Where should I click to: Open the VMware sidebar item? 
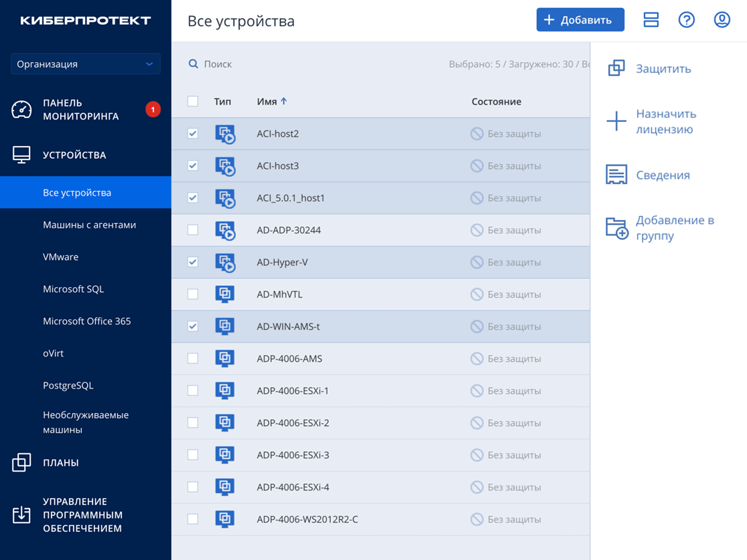point(61,257)
